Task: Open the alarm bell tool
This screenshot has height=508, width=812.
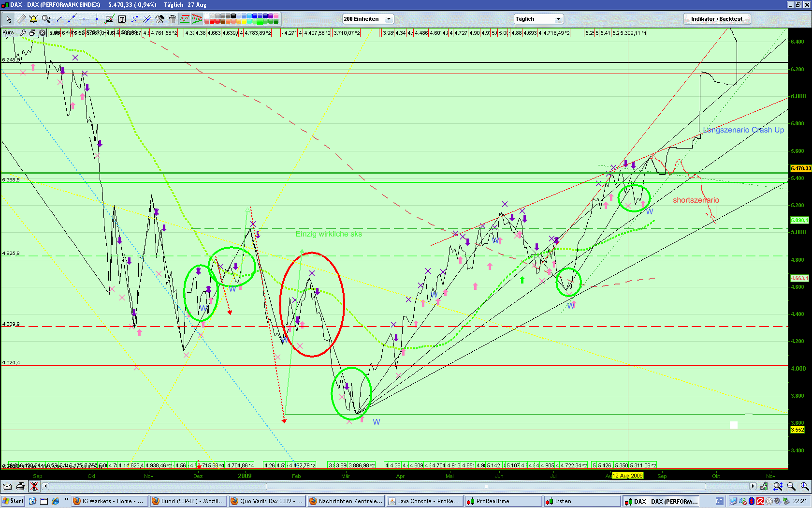Action: 33,19
